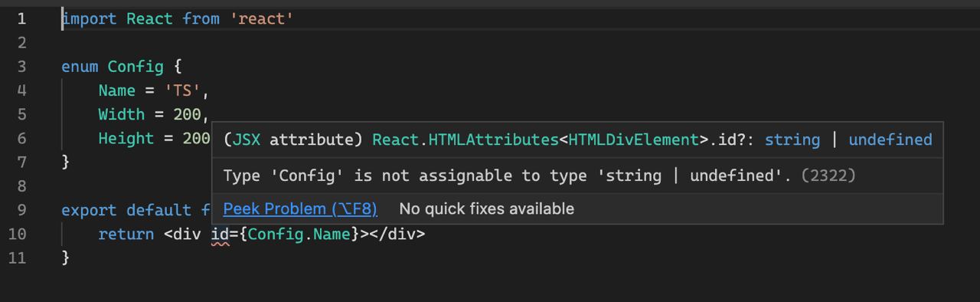
Task: Click line number 10 in gutter
Action: (x=17, y=234)
